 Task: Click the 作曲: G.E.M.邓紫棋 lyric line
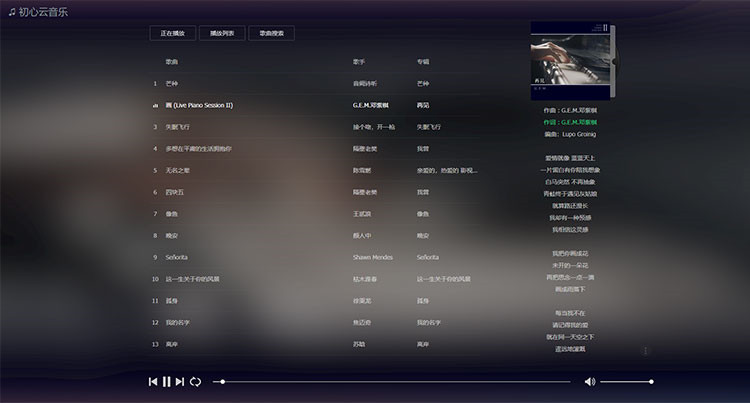(x=570, y=110)
